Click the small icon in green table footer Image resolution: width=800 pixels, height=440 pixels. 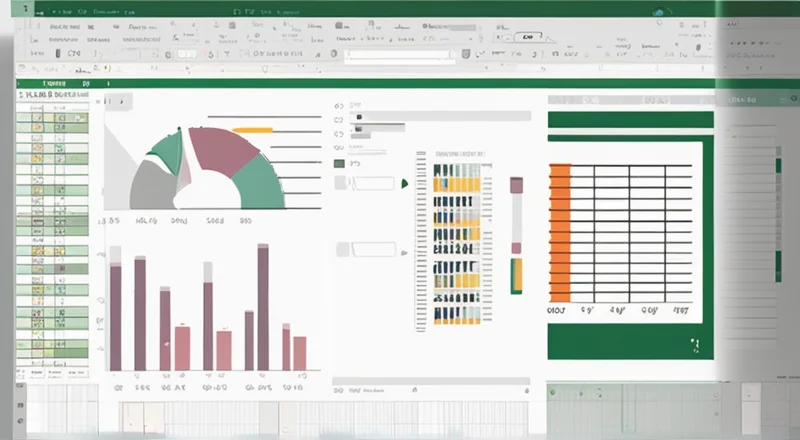(692, 345)
